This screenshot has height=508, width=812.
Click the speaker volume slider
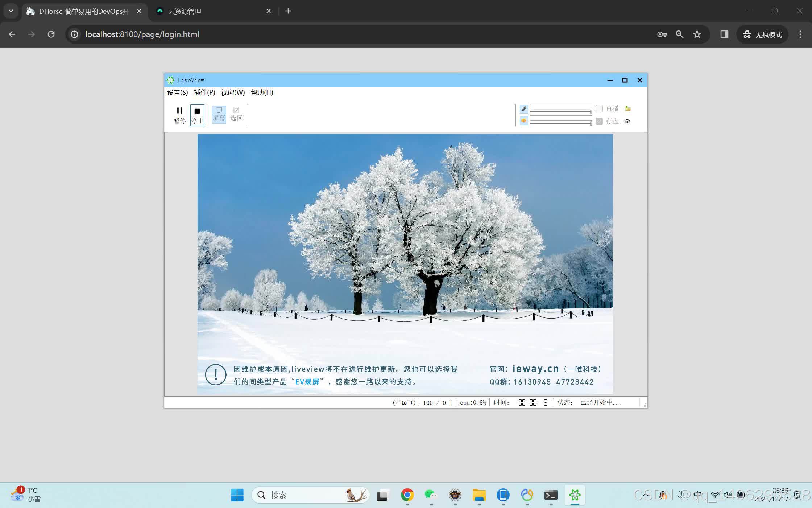click(560, 123)
